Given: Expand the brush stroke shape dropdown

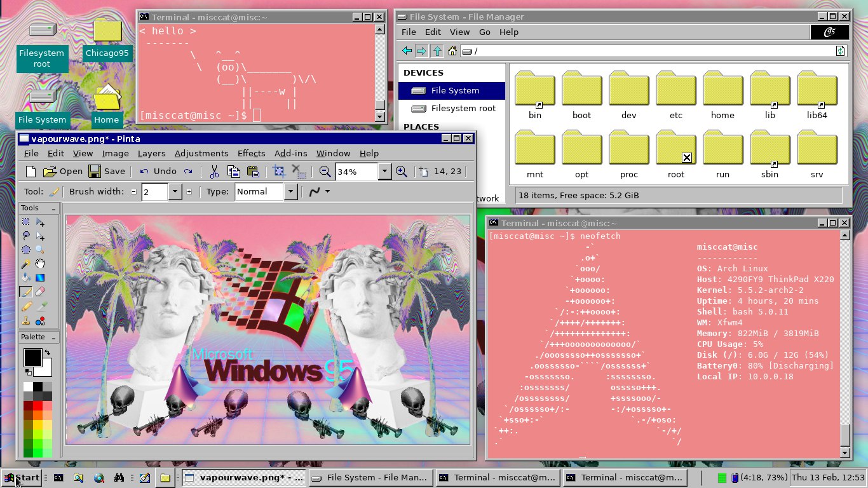Looking at the screenshot, I should point(327,191).
